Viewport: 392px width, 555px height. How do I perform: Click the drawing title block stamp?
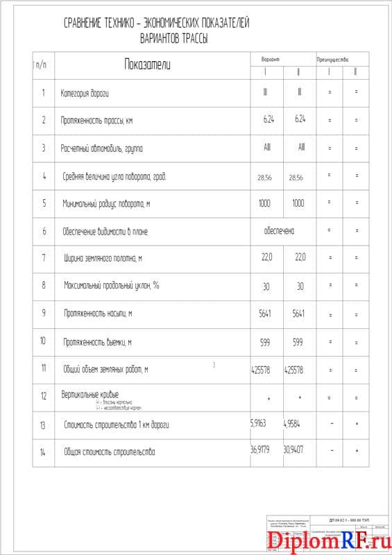(327, 533)
